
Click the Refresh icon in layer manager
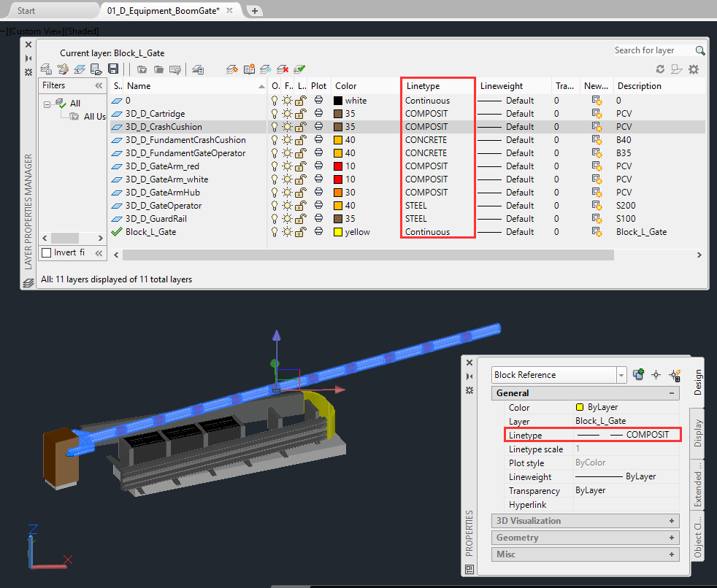click(660, 69)
